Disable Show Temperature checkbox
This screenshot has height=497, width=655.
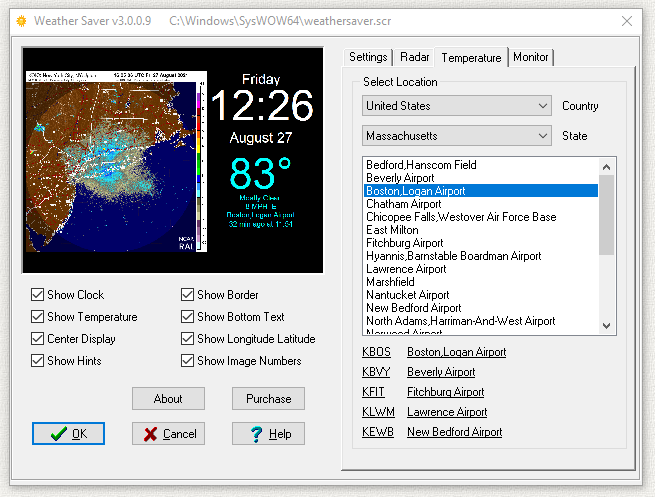tap(38, 317)
